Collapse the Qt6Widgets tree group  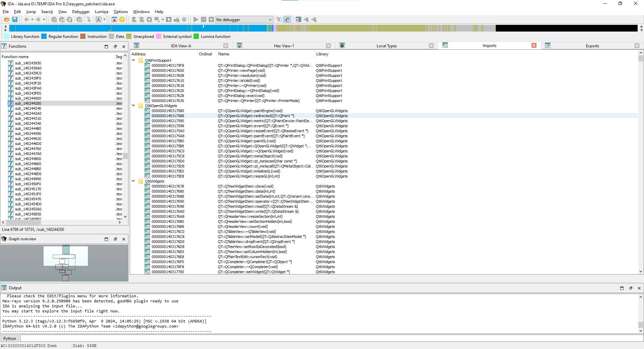click(x=133, y=181)
